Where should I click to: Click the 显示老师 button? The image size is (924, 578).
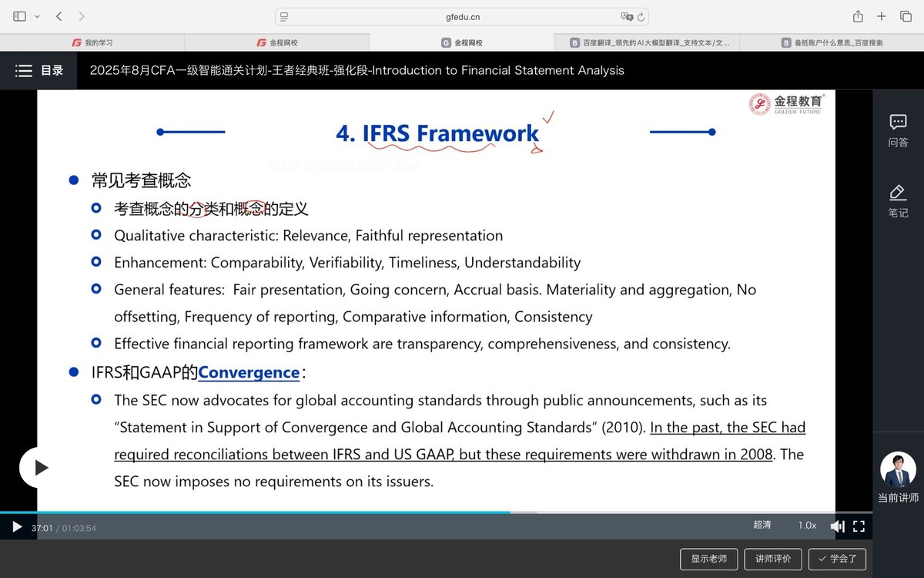click(x=708, y=559)
